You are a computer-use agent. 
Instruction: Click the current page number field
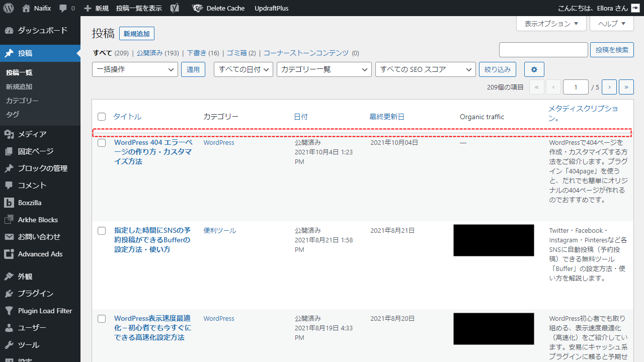tap(576, 87)
